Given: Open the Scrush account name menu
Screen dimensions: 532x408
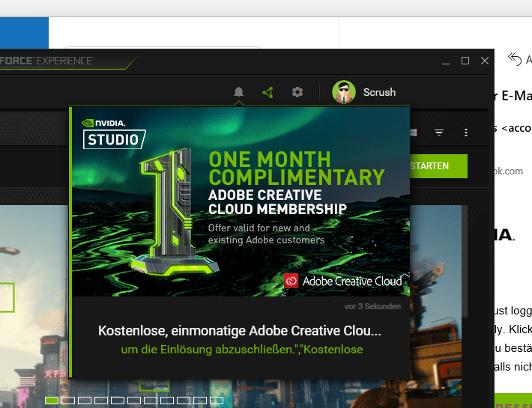Looking at the screenshot, I should pyautogui.click(x=379, y=92).
